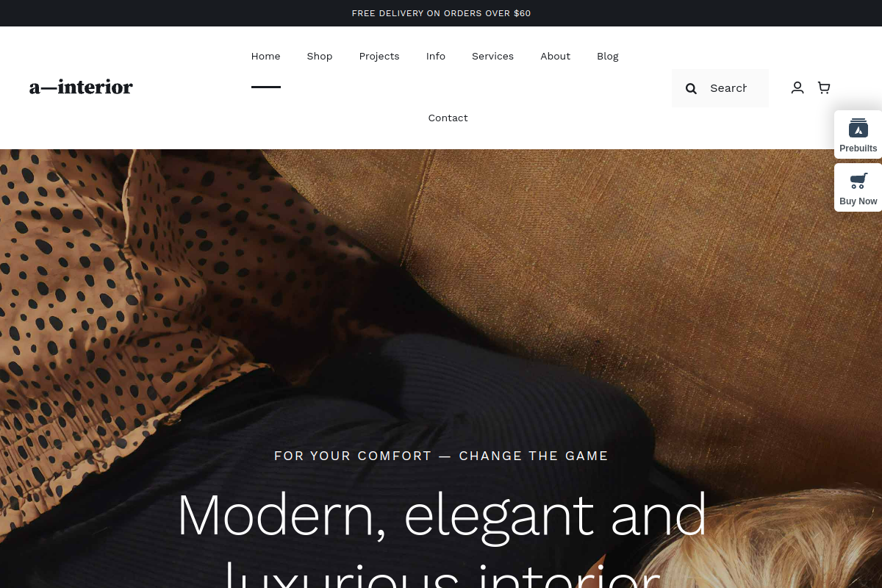The width and height of the screenshot is (882, 588).
Task: Navigate to the About page
Action: [556, 56]
